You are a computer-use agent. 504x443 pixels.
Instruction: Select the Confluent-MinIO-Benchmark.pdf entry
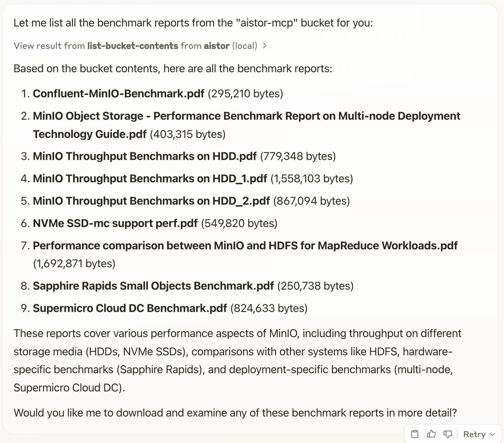(118, 93)
